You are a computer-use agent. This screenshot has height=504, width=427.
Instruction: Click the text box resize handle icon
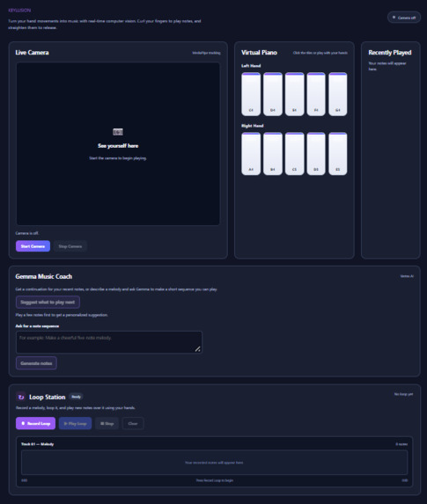(197, 348)
